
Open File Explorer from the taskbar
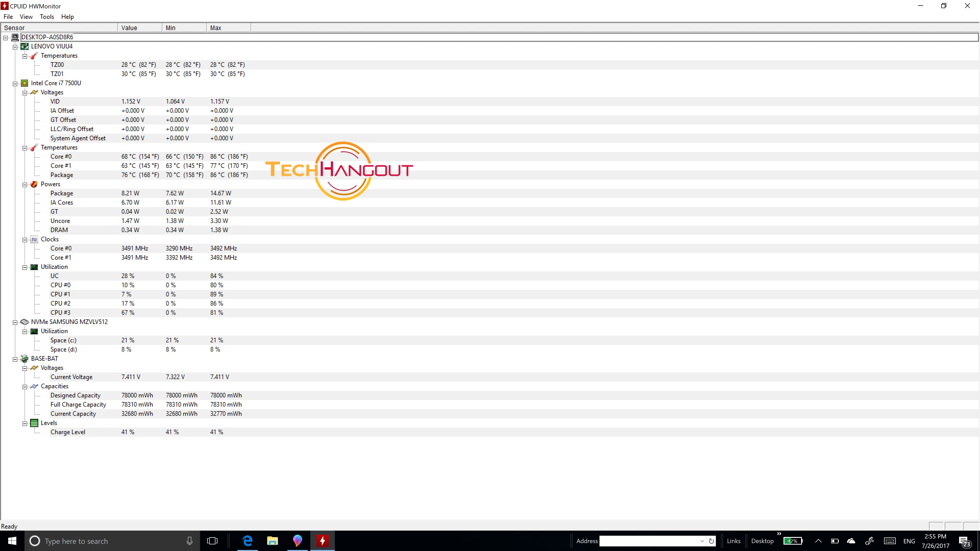(x=272, y=541)
